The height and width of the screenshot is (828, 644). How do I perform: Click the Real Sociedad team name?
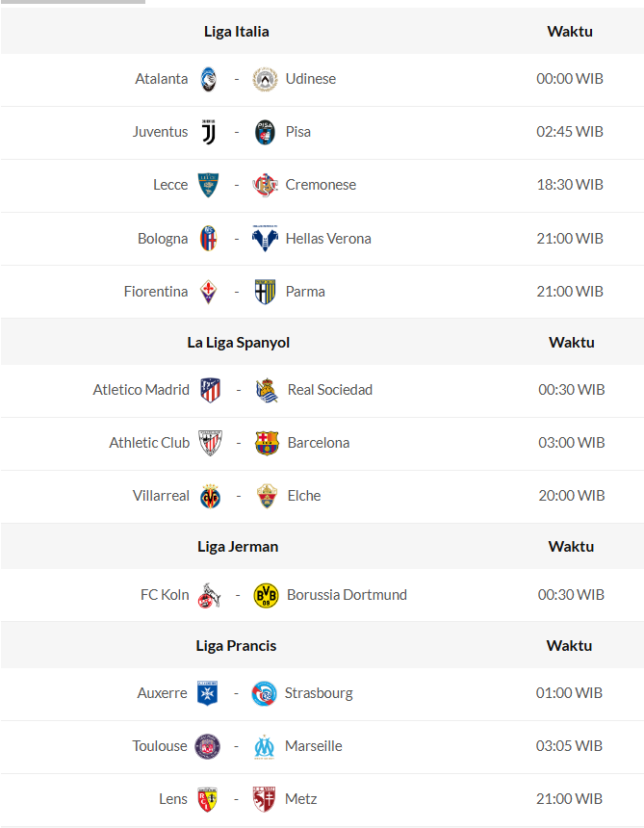click(330, 390)
